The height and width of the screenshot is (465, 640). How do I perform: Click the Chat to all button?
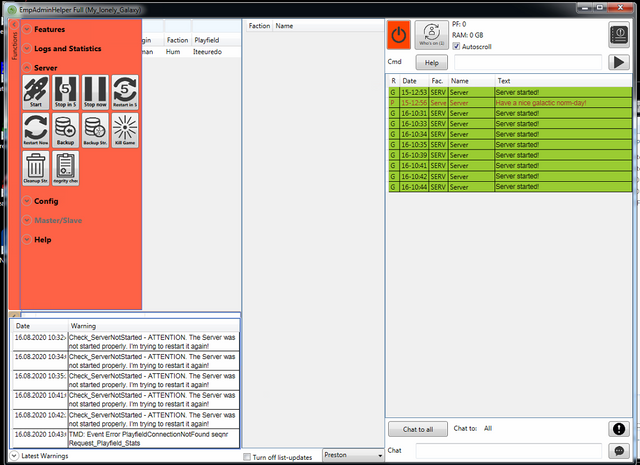coord(418,429)
